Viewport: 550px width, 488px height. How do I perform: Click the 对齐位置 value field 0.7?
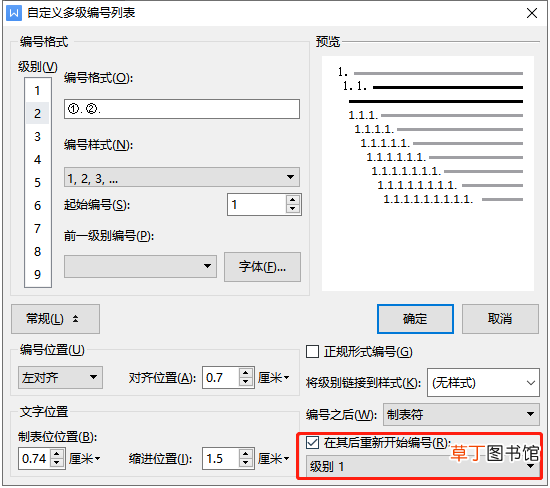(221, 377)
